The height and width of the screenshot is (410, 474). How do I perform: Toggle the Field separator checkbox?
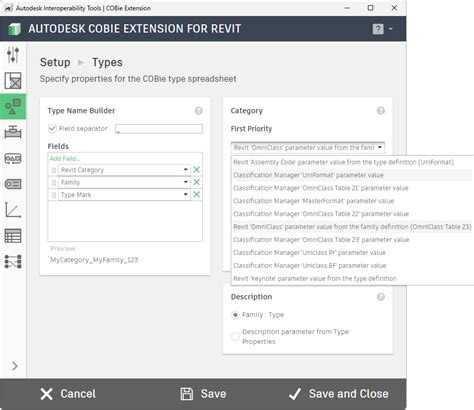(52, 128)
